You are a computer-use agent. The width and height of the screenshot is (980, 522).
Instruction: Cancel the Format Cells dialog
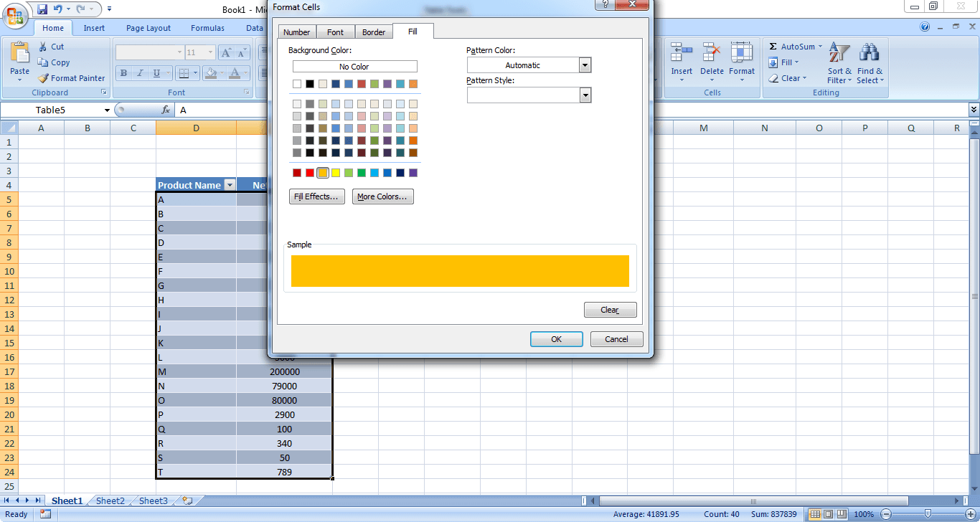617,339
